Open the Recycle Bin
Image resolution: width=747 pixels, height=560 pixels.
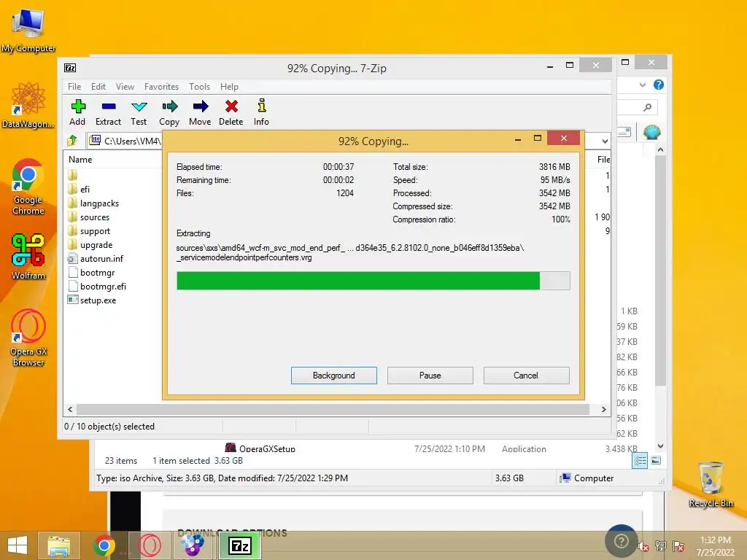coord(711,484)
